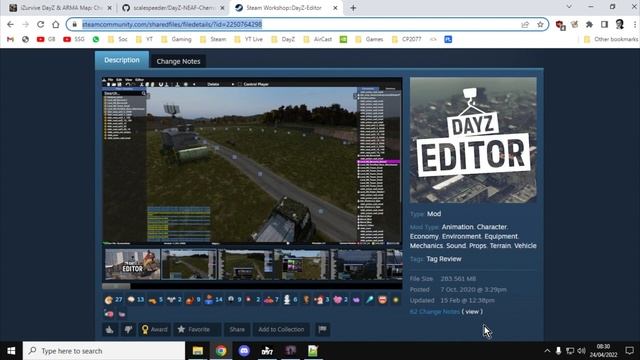
Task: Click the Type here to search box
Action: [x=104, y=351]
